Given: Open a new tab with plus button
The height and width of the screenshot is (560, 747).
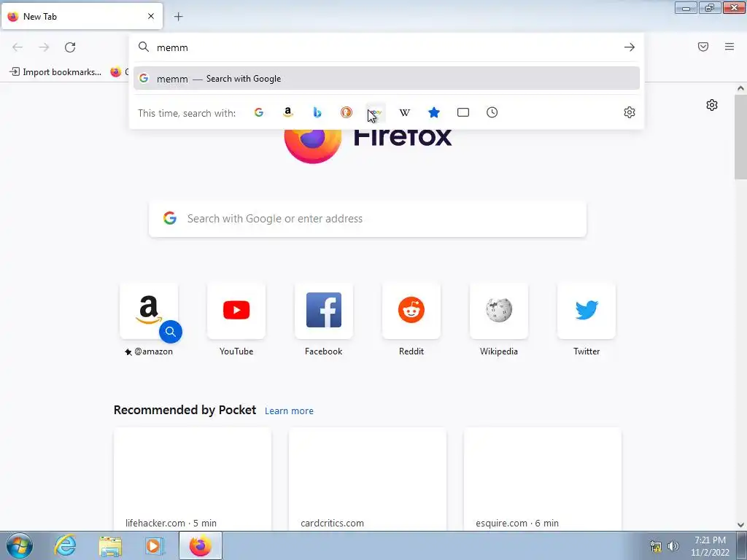Looking at the screenshot, I should (x=178, y=17).
